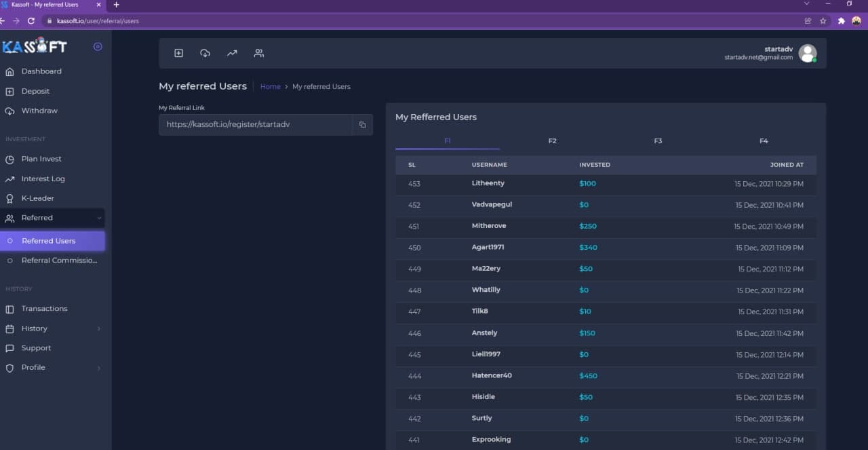Click the Home breadcrumb link

pyautogui.click(x=270, y=87)
